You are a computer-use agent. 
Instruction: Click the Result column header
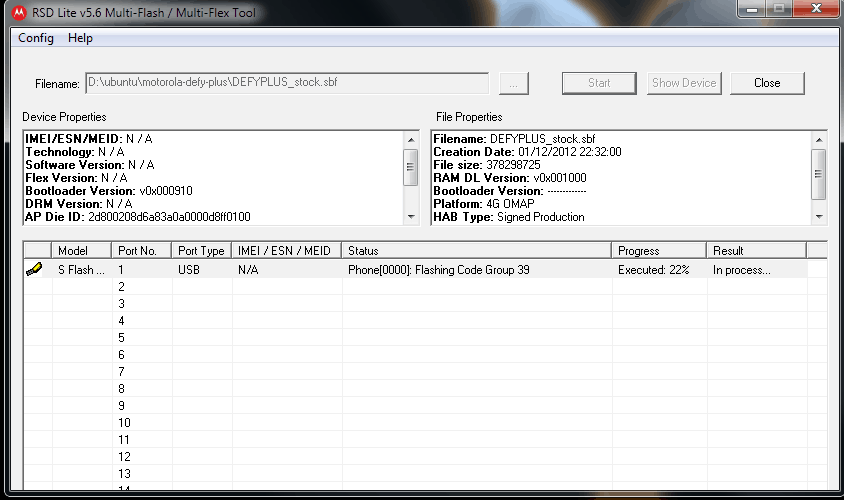click(756, 251)
